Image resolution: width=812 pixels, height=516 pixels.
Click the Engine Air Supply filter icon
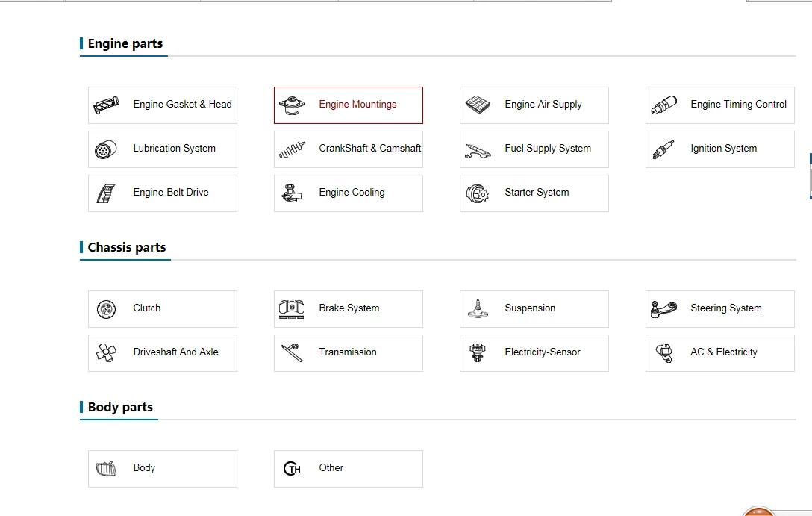coord(478,105)
